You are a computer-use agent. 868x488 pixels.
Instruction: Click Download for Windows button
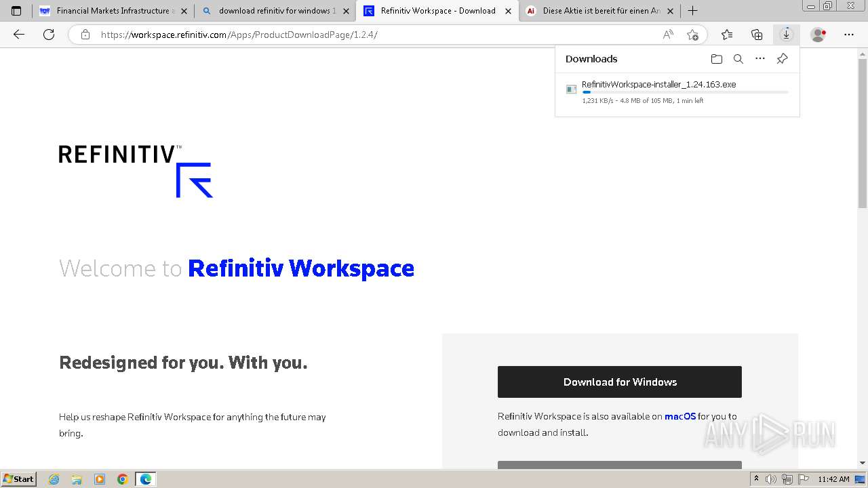point(620,382)
